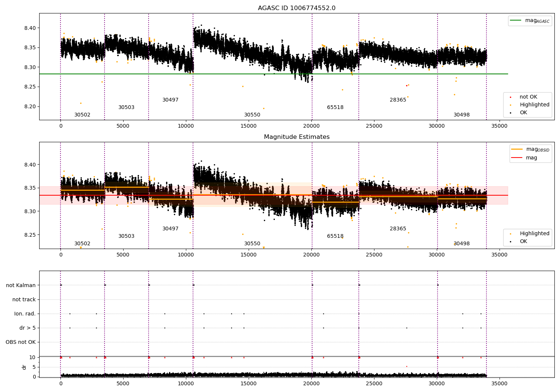Click the green mag AGASC legend entry
Screen dimensions: 560x392
pyautogui.click(x=530, y=21)
